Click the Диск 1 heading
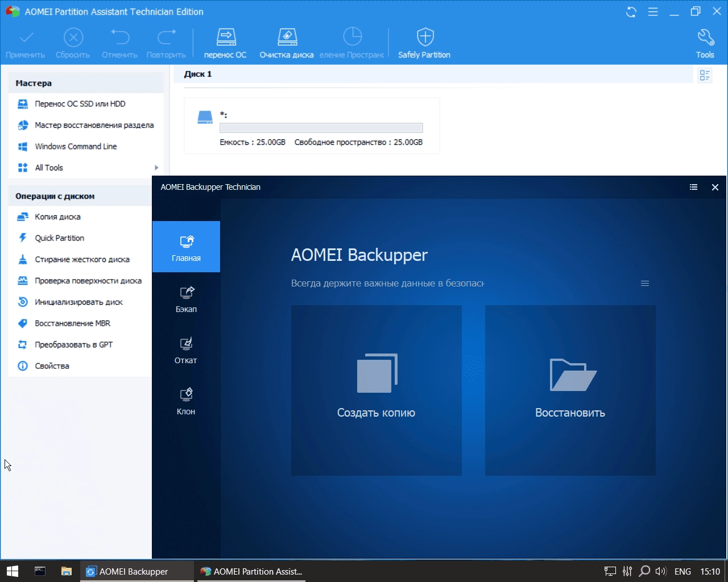728x582 pixels. pyautogui.click(x=198, y=74)
